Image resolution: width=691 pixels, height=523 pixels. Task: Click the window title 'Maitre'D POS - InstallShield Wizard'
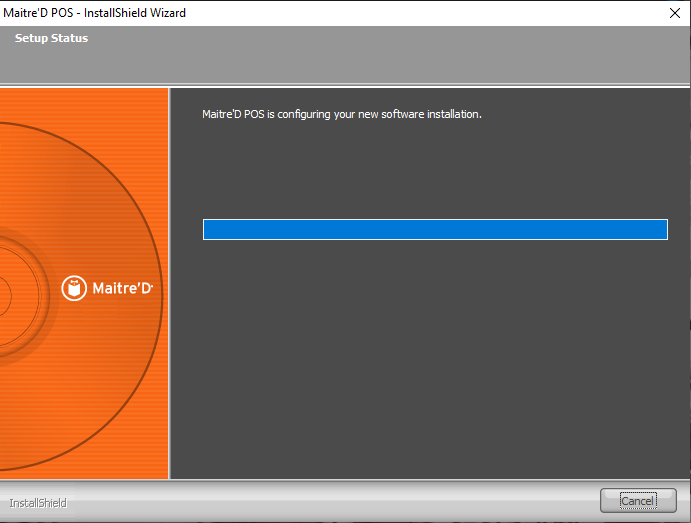(x=95, y=13)
